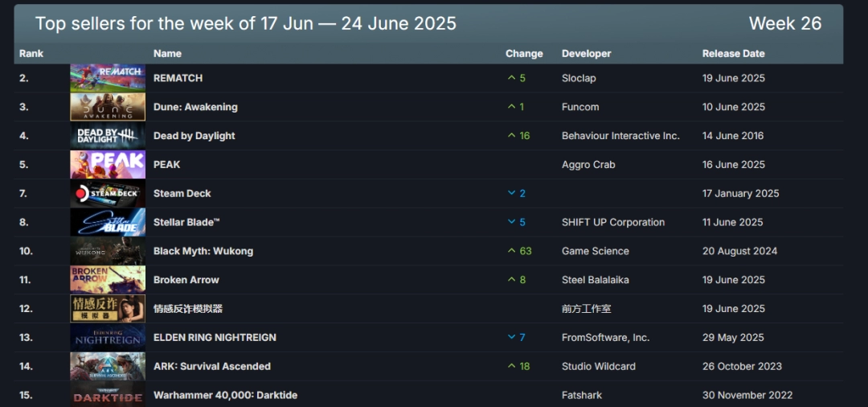
Task: Open the FromSoftware, Inc. developer link
Action: tap(605, 338)
